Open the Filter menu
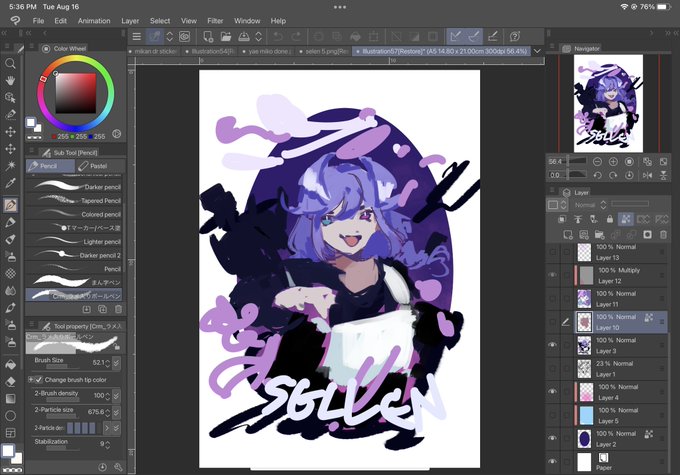 pos(215,20)
